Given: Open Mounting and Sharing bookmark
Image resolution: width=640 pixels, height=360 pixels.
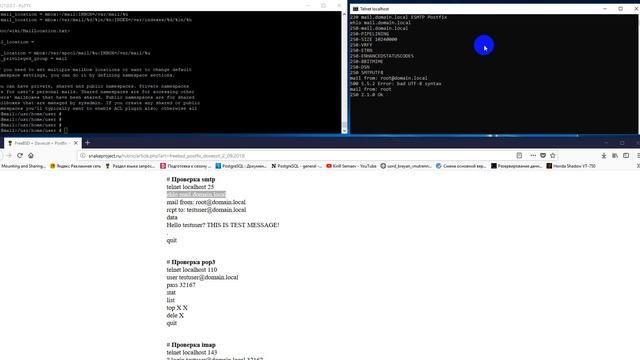Looking at the screenshot, I should pos(23,166).
